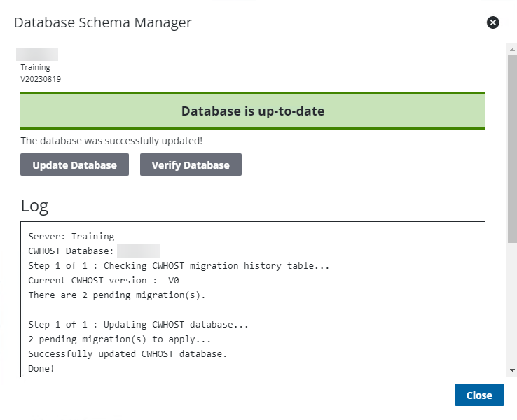Screen dimensions: 517x420
Task: Click the V20230819 version label
Action: 41,79
